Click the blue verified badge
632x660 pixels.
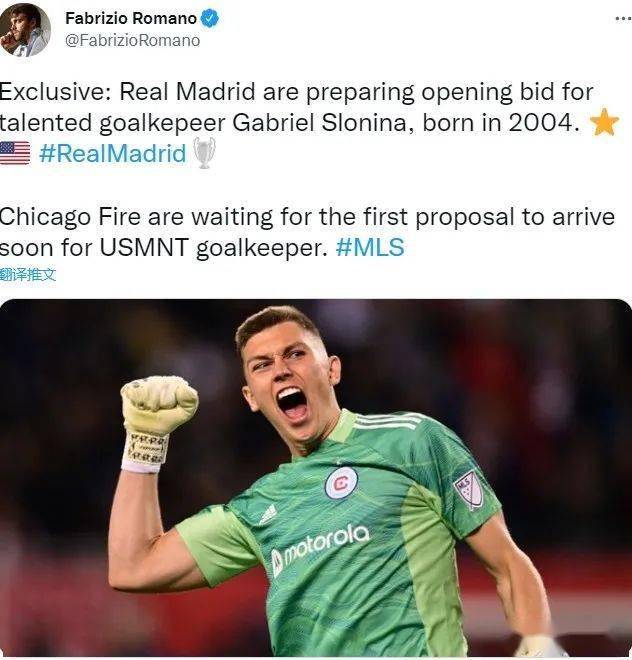(x=209, y=19)
